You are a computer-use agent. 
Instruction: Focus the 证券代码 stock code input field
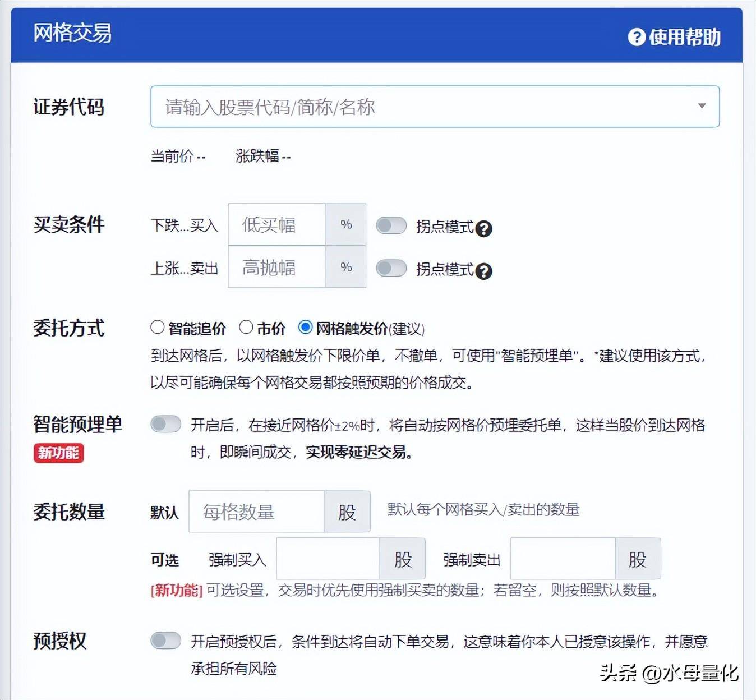pyautogui.click(x=435, y=107)
